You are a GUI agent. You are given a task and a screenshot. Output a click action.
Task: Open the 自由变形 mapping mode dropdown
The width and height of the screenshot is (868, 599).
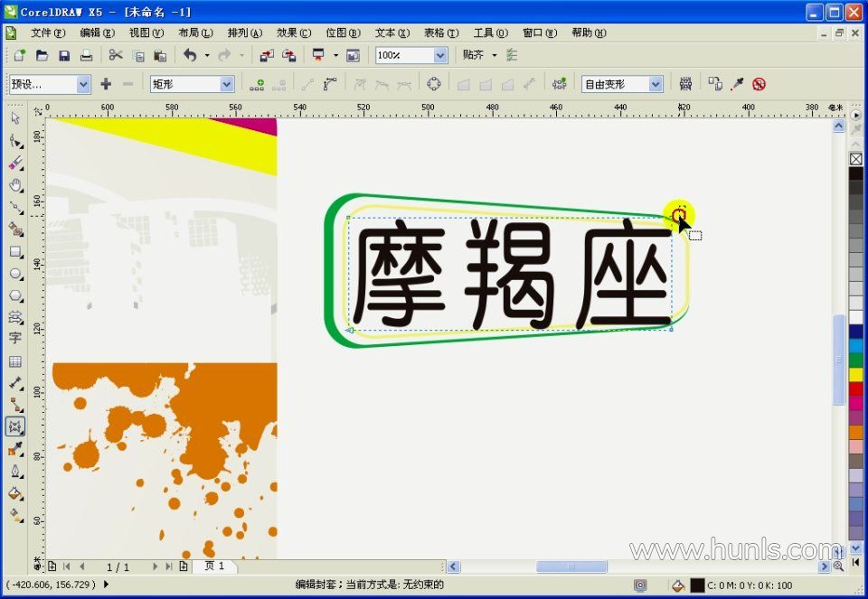tap(656, 84)
